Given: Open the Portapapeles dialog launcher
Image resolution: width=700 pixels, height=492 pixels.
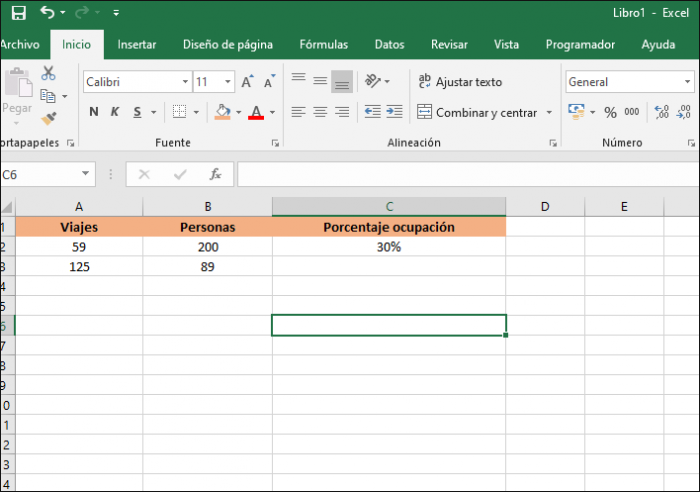Looking at the screenshot, I should tap(71, 143).
